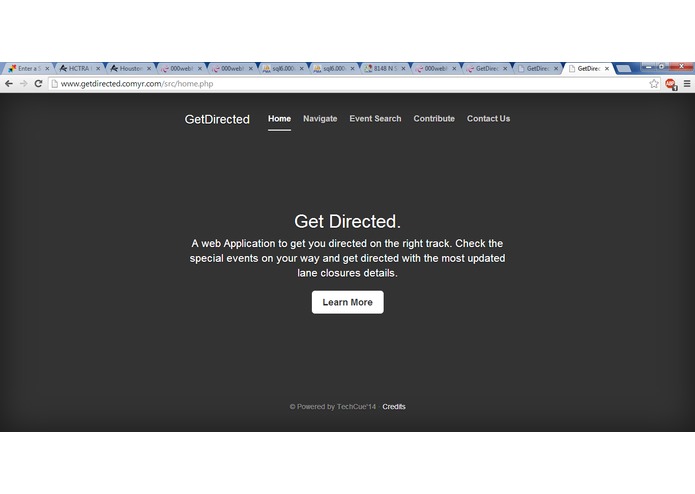
Task: Click the browser forward arrow
Action: [23, 84]
